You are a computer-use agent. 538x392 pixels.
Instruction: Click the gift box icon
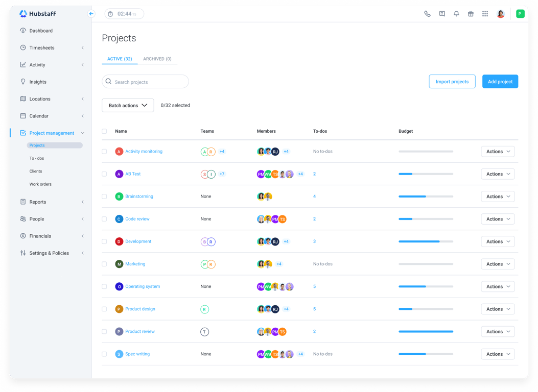[x=471, y=14]
